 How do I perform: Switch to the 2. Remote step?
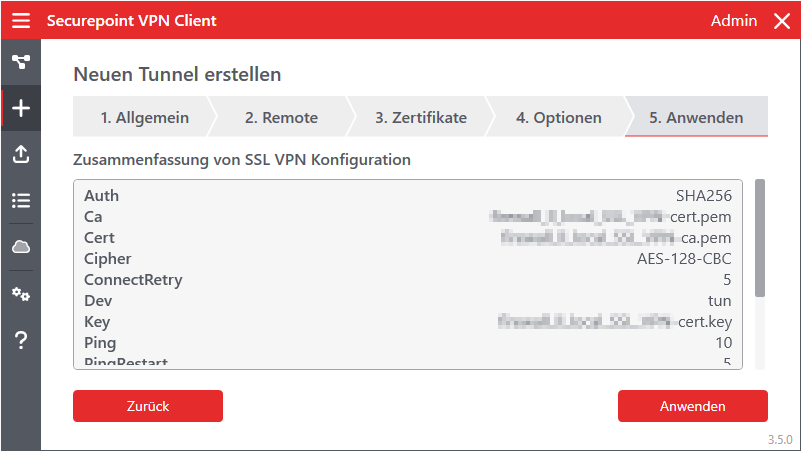[281, 117]
